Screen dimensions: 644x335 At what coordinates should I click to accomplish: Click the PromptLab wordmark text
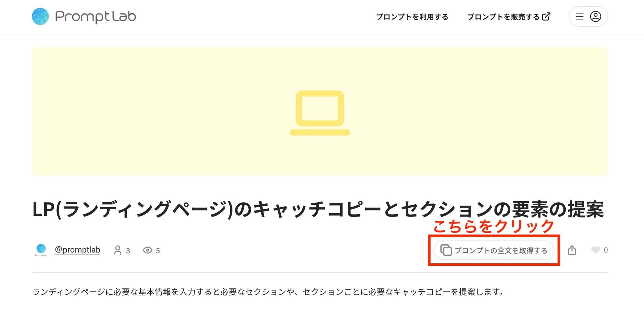point(95,17)
